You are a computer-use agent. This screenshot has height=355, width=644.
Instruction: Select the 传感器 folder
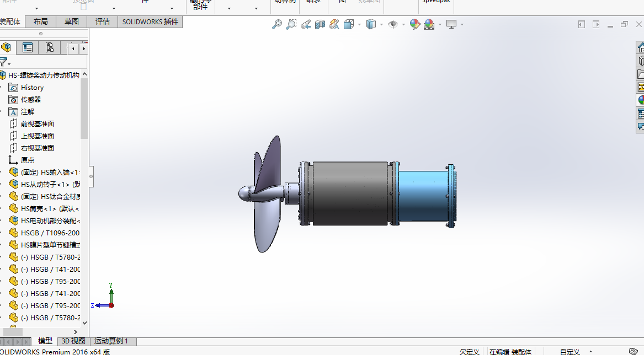click(x=31, y=99)
